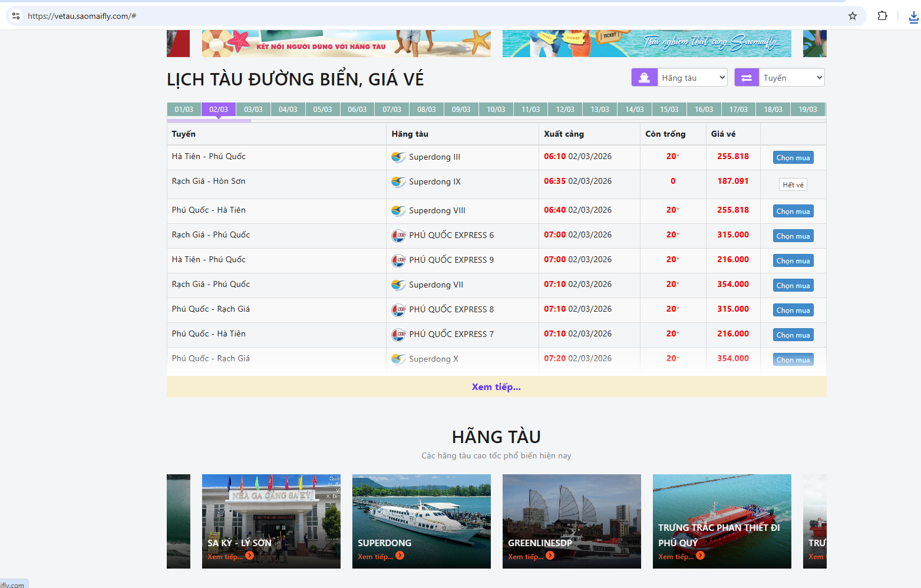
Task: Click the purple swap arrows route icon
Action: 747,78
